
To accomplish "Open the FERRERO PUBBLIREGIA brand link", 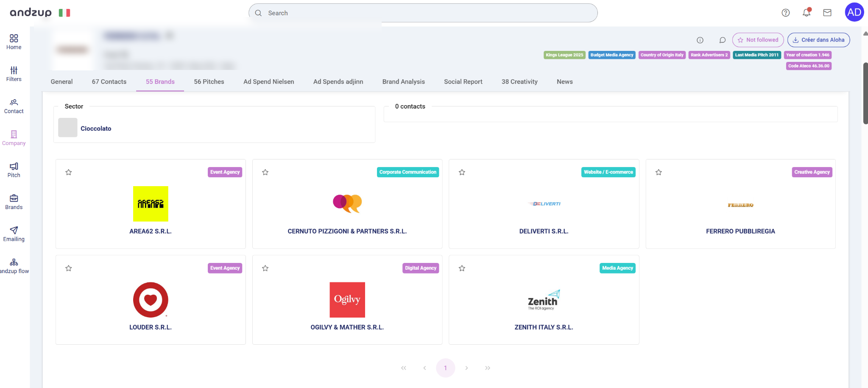I will point(740,231).
